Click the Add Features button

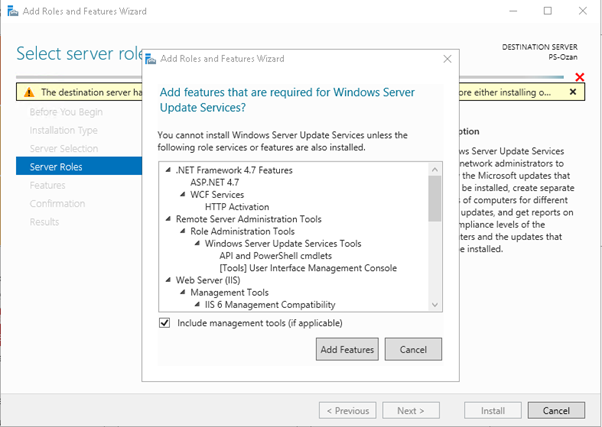(347, 350)
